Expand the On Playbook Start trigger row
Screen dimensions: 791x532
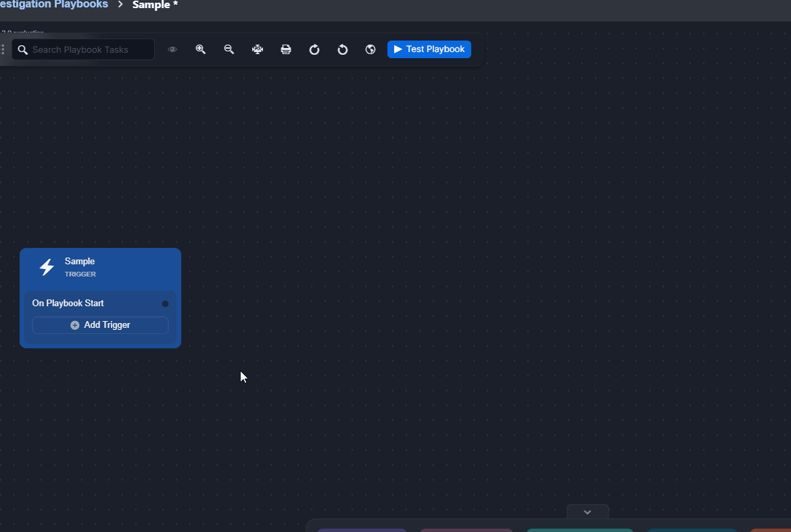pyautogui.click(x=68, y=303)
